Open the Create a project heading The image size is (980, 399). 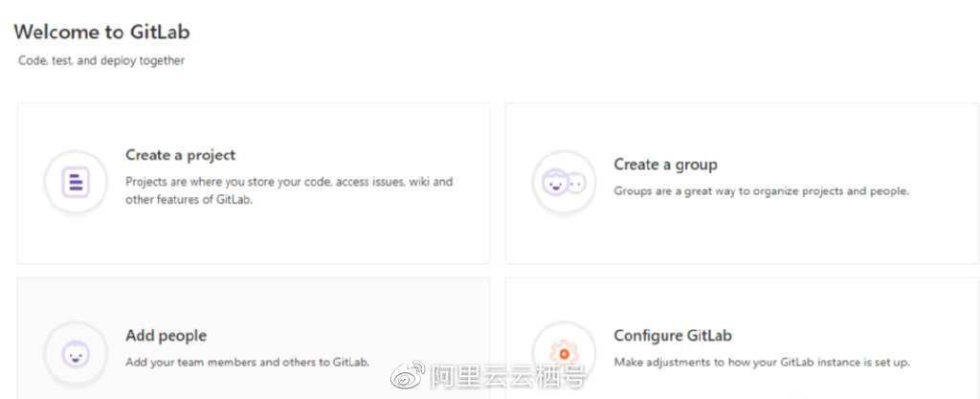click(181, 155)
